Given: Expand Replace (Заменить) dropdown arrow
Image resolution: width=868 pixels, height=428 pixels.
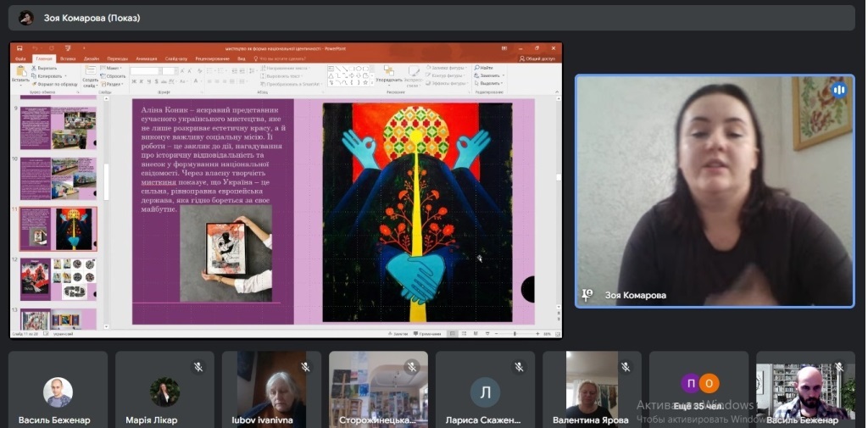Looking at the screenshot, I should click(x=503, y=75).
